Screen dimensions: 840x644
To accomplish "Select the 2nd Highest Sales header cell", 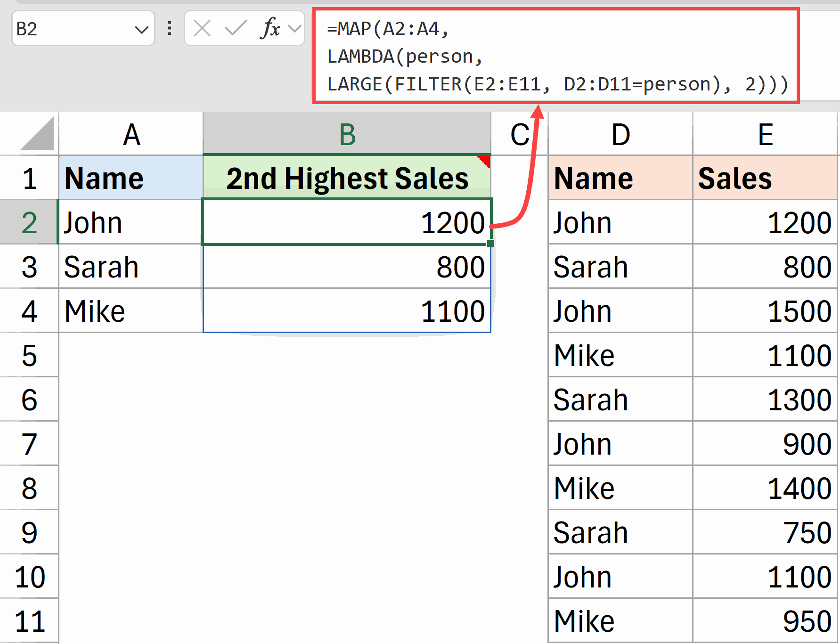I will [x=347, y=178].
